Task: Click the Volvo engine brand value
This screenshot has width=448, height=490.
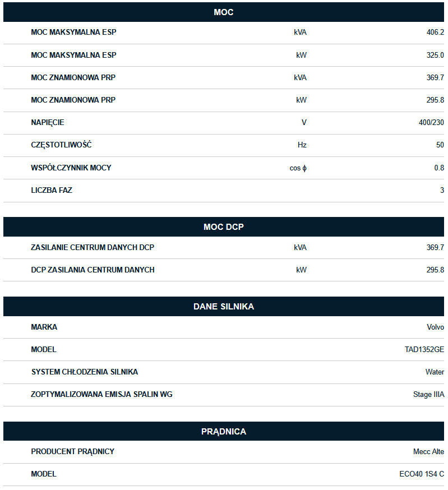Action: pos(435,327)
